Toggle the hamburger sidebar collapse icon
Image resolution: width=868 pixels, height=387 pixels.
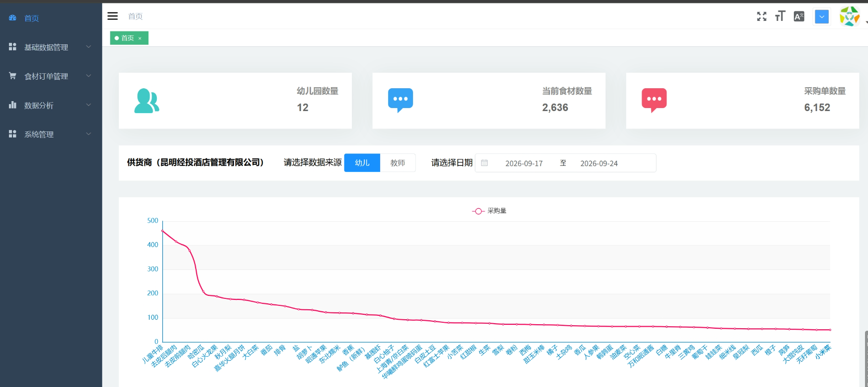click(x=113, y=16)
